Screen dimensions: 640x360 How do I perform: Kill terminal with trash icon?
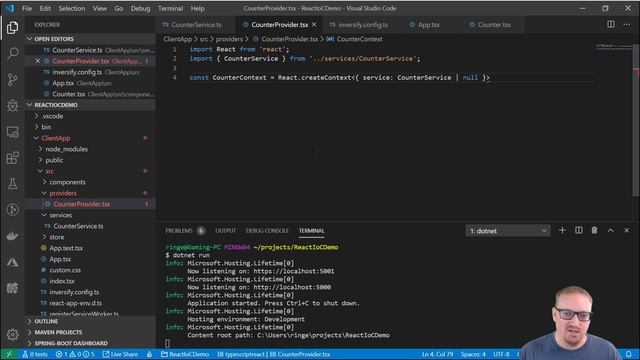[594, 231]
